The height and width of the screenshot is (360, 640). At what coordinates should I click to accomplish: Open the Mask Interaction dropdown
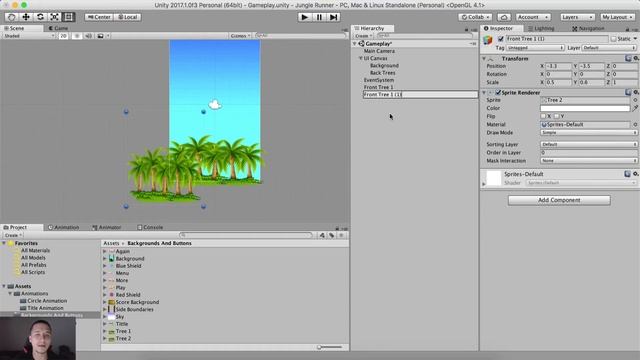589,161
